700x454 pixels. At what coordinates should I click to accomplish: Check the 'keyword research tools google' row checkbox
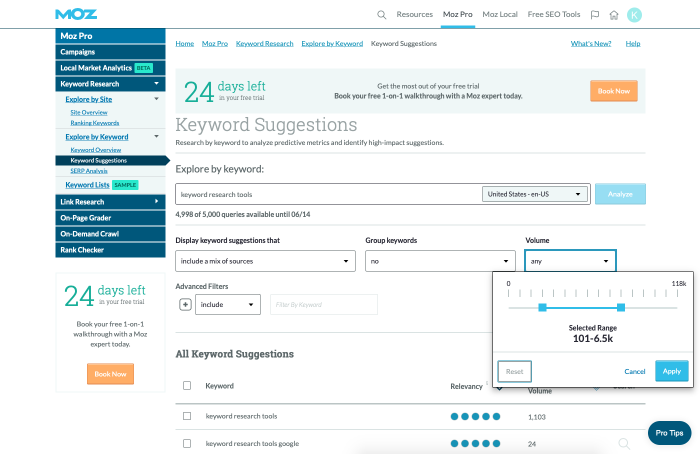tap(187, 443)
